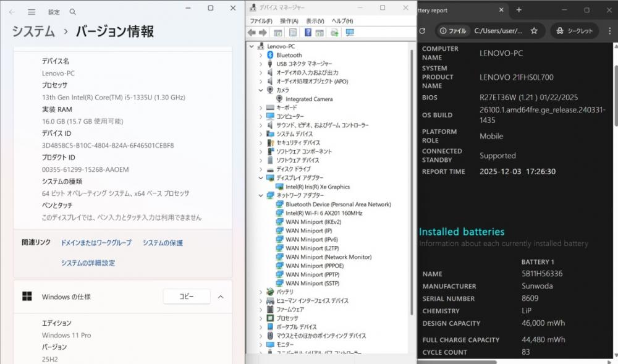Screen dimensions: 618x364
Task: Open ドメインまたはワークグループ link
Action: (96, 243)
